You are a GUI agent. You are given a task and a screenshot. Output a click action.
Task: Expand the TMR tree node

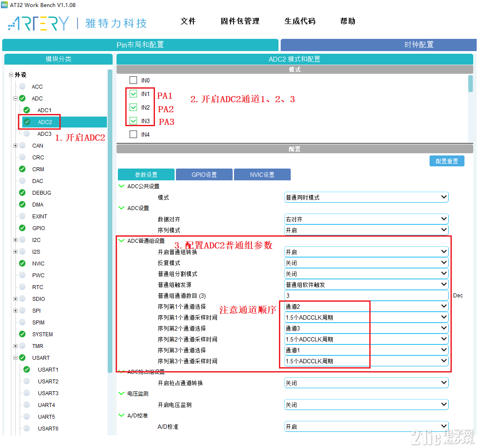click(x=16, y=346)
